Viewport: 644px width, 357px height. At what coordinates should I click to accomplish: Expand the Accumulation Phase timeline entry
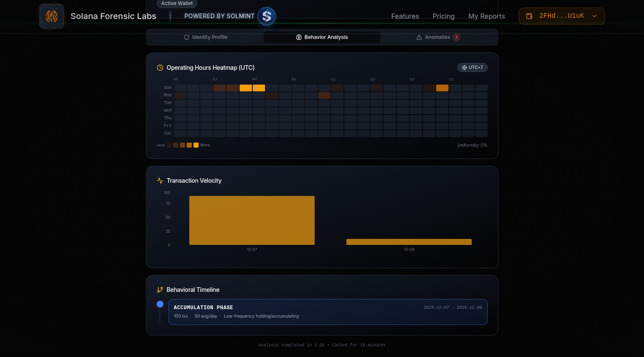(328, 312)
